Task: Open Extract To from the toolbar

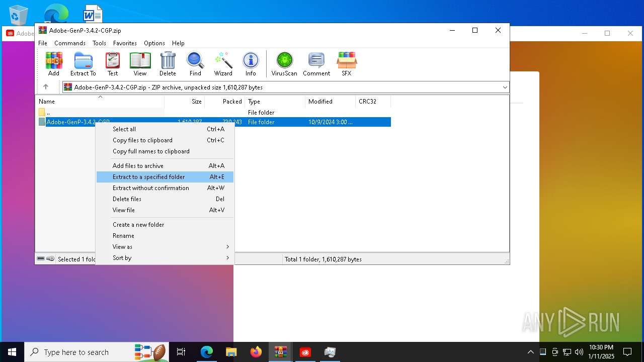Action: tap(83, 64)
